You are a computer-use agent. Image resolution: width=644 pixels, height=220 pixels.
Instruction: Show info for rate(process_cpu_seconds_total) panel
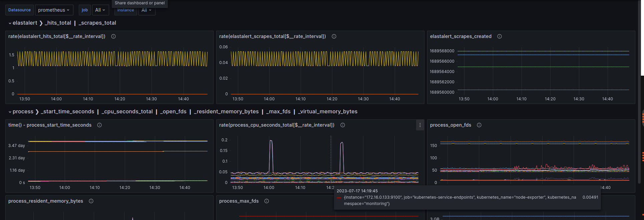click(x=343, y=125)
